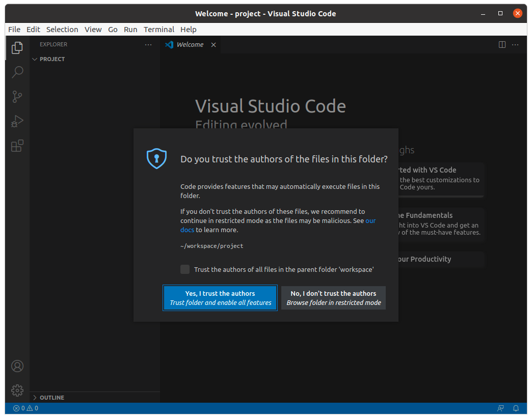
Task: Click the 'with VS Code' walkthrough card
Action: [441, 179]
